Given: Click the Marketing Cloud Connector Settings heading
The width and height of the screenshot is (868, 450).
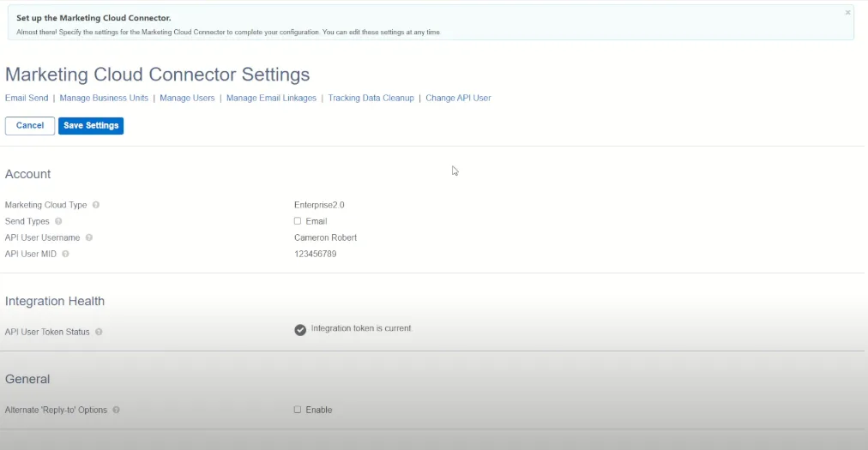Looking at the screenshot, I should coord(157,75).
